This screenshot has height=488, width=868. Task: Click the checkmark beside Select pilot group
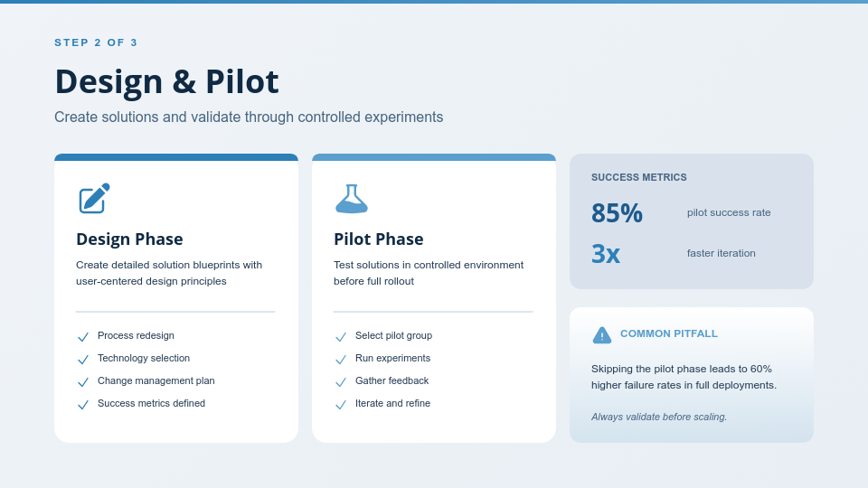341,337
